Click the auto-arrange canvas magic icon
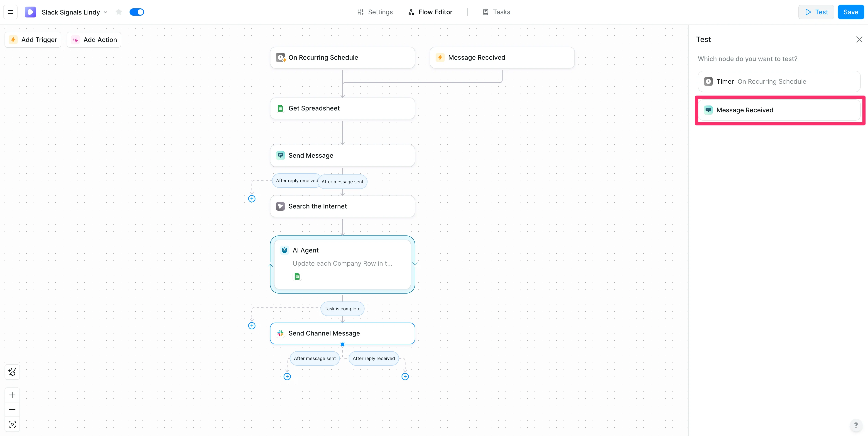This screenshot has height=436, width=868. 12,372
